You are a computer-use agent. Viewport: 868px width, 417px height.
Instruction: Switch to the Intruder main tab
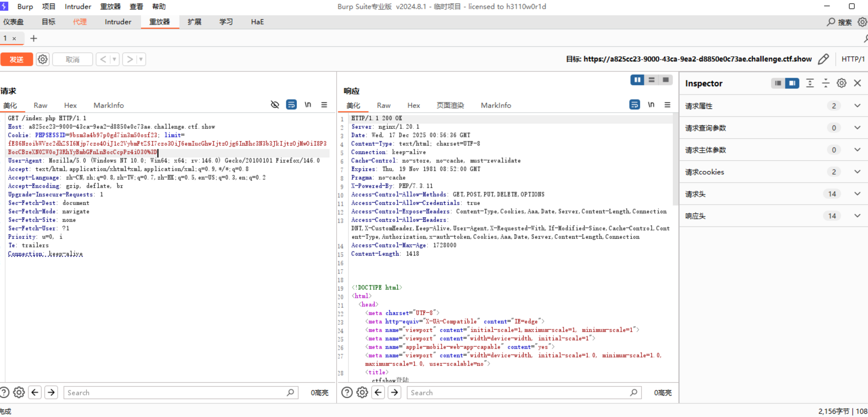(x=118, y=22)
